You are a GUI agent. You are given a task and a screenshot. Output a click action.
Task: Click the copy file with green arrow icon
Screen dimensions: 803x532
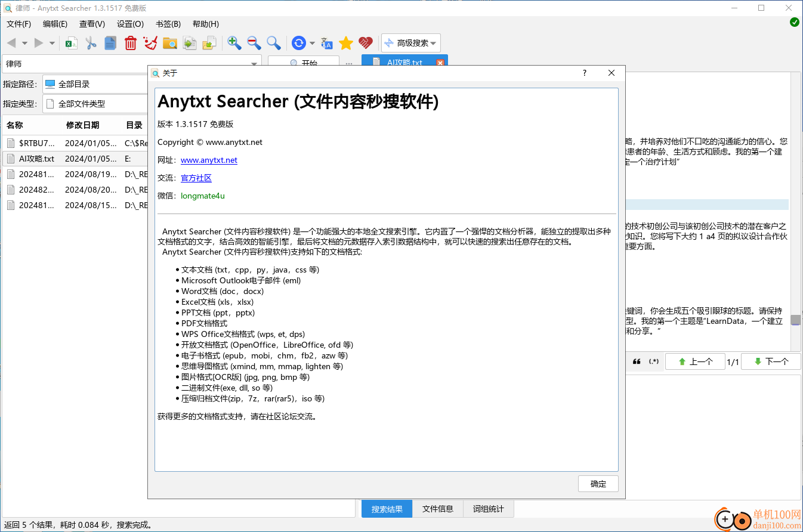click(x=190, y=43)
